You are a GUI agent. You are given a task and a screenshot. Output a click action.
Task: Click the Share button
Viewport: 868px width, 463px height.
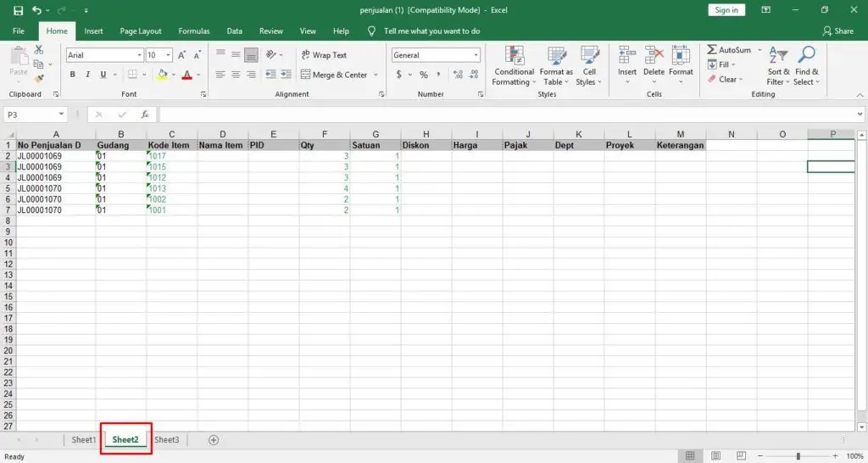[x=837, y=31]
